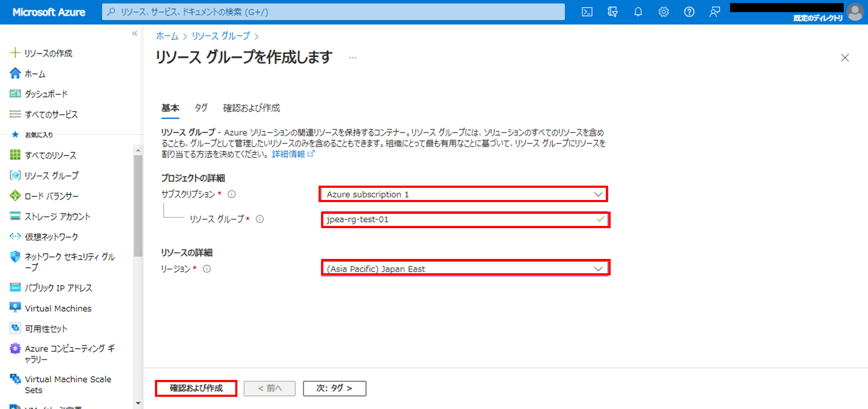Screen dimensions: 868x409
Task: Click the ストレージ アカウント icon
Action: (x=15, y=216)
